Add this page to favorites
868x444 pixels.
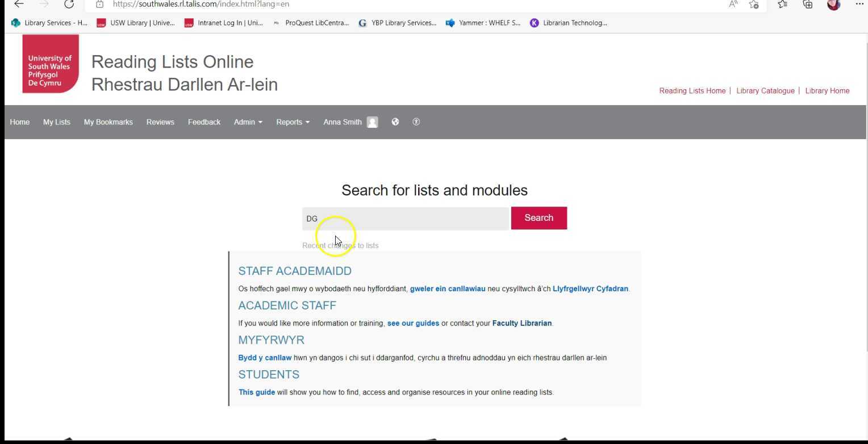point(754,5)
